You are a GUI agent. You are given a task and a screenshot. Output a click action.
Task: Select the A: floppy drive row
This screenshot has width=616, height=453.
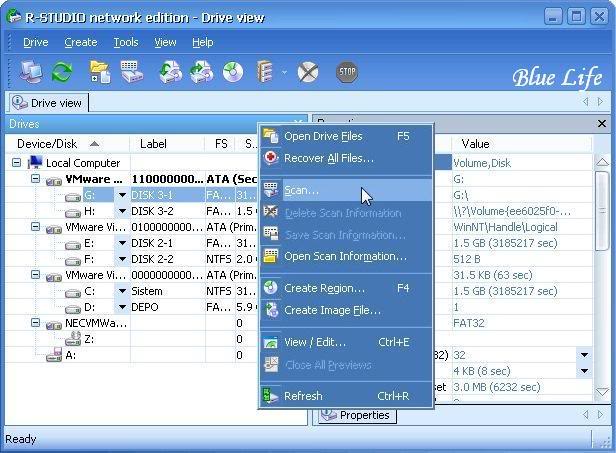[132, 355]
